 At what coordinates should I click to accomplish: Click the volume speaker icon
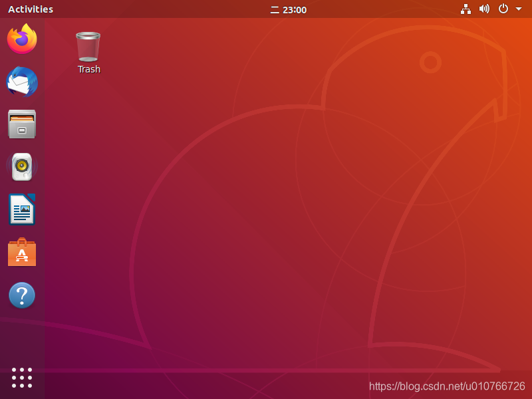coord(484,9)
